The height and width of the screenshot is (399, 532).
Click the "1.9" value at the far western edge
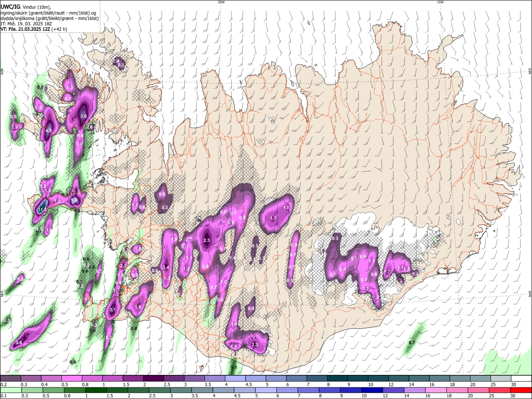point(15,127)
